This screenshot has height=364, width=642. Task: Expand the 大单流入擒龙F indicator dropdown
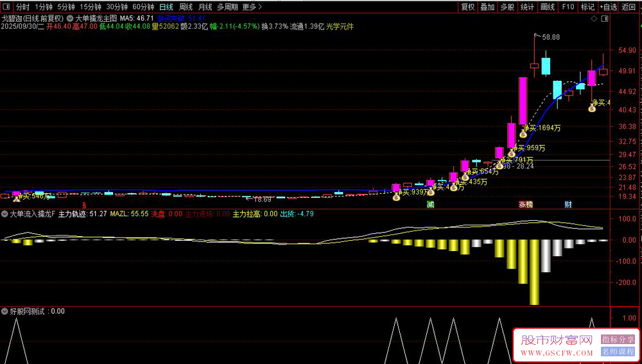[x=5, y=214]
